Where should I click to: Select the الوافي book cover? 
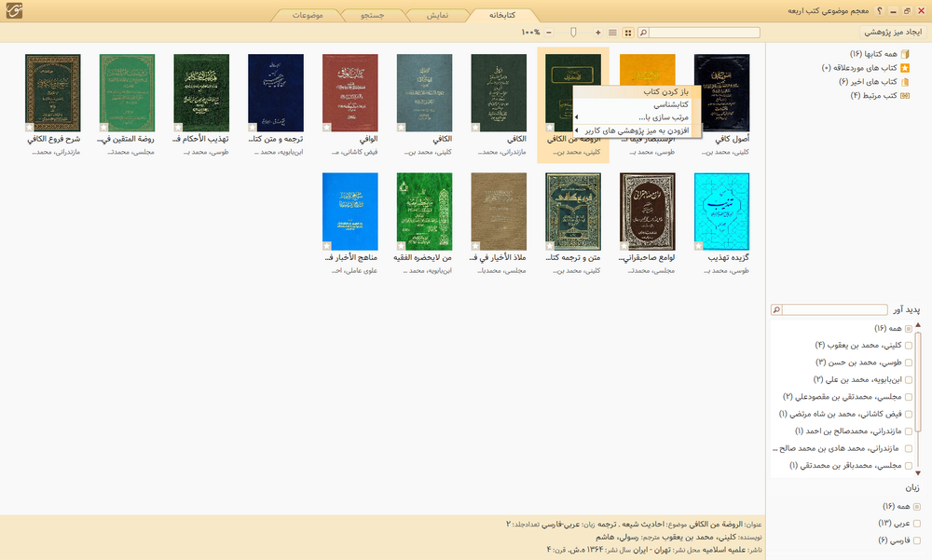[x=350, y=93]
